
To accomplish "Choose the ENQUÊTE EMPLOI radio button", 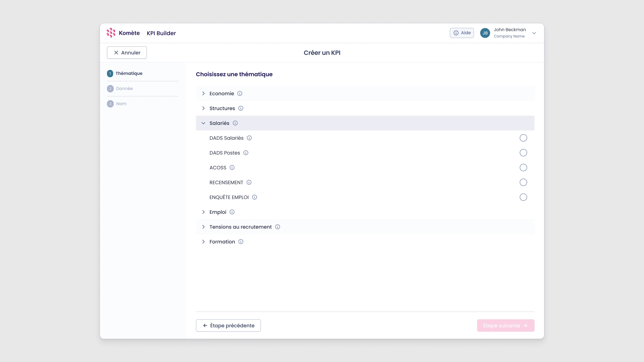I will coord(523,197).
